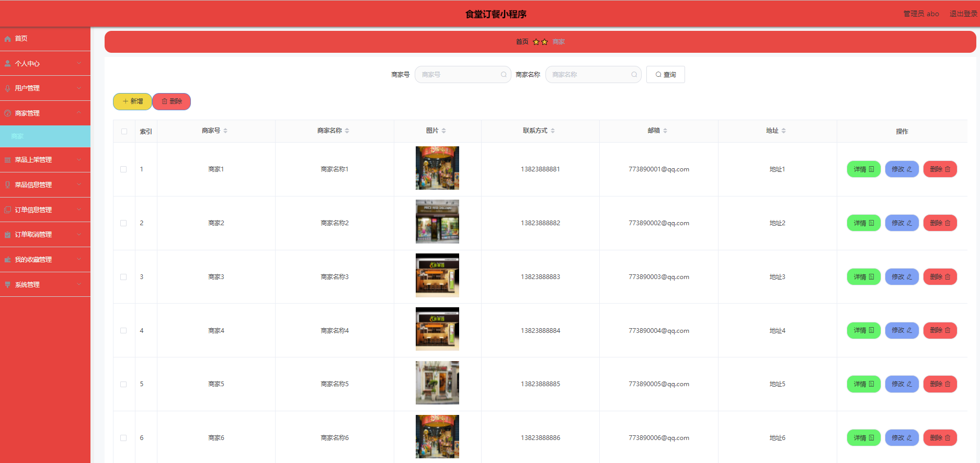Click the clipboard icon beside 订单取消管理

point(8,235)
